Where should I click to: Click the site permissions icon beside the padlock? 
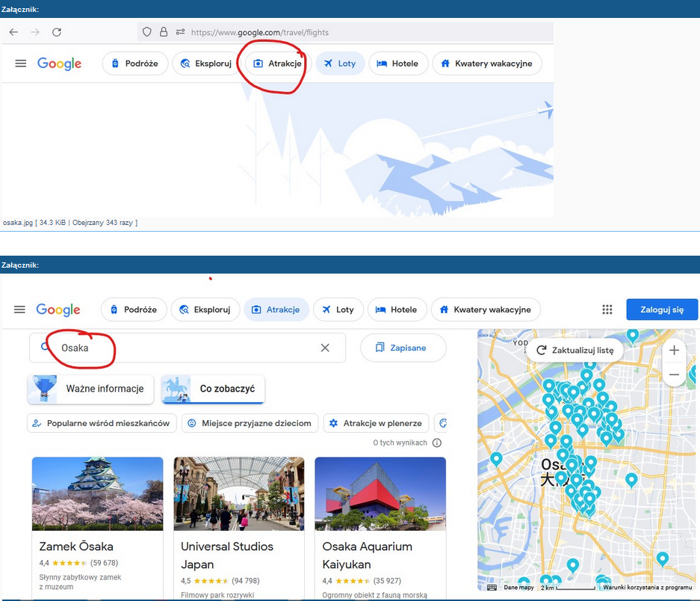click(180, 31)
